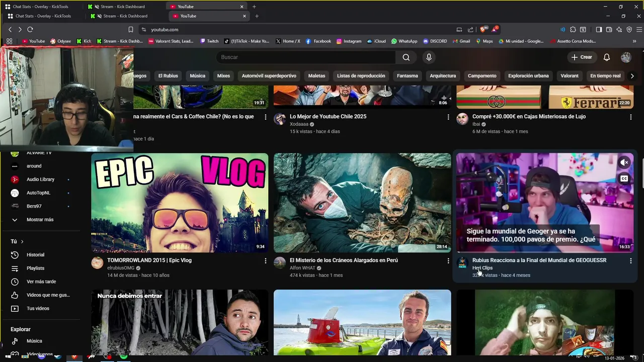Expand the Tú section chevron

22,242
